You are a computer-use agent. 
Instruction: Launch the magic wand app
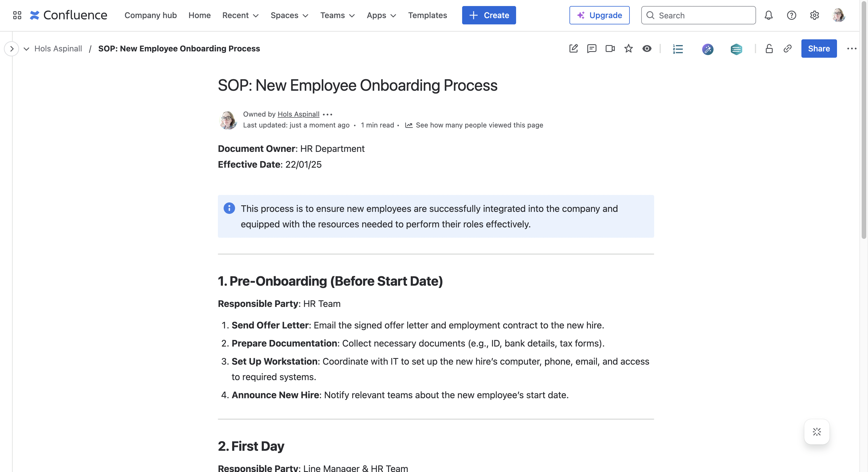pos(708,49)
